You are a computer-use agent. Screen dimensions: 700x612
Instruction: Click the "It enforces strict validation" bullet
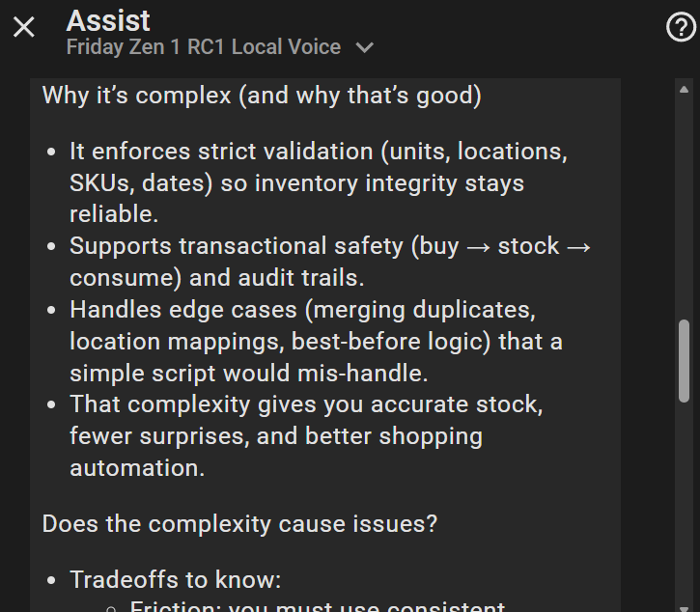point(318,152)
